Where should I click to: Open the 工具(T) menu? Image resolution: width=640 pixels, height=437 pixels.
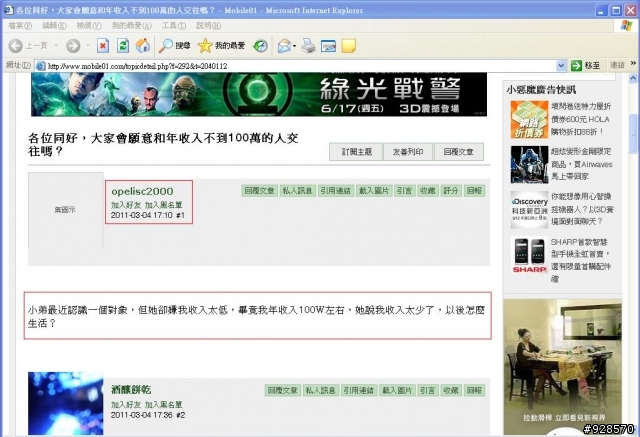click(x=174, y=26)
